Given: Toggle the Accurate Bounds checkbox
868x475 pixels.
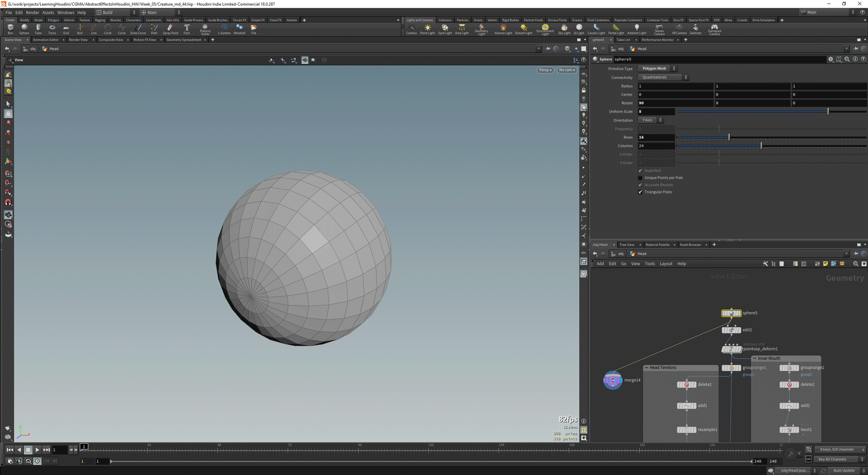Looking at the screenshot, I should [640, 185].
